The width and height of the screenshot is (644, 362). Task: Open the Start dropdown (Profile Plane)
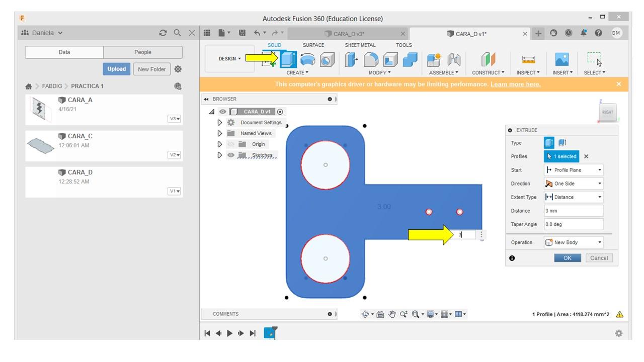[574, 170]
